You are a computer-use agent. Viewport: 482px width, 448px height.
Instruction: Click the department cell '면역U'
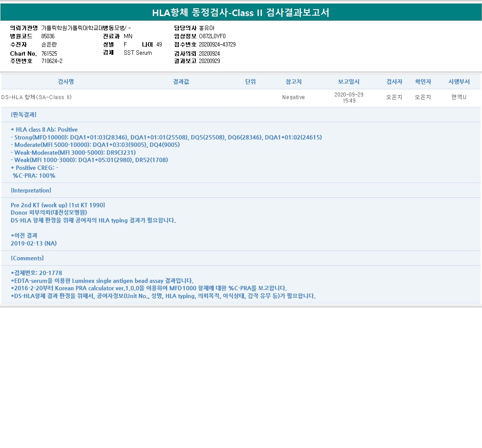459,97
